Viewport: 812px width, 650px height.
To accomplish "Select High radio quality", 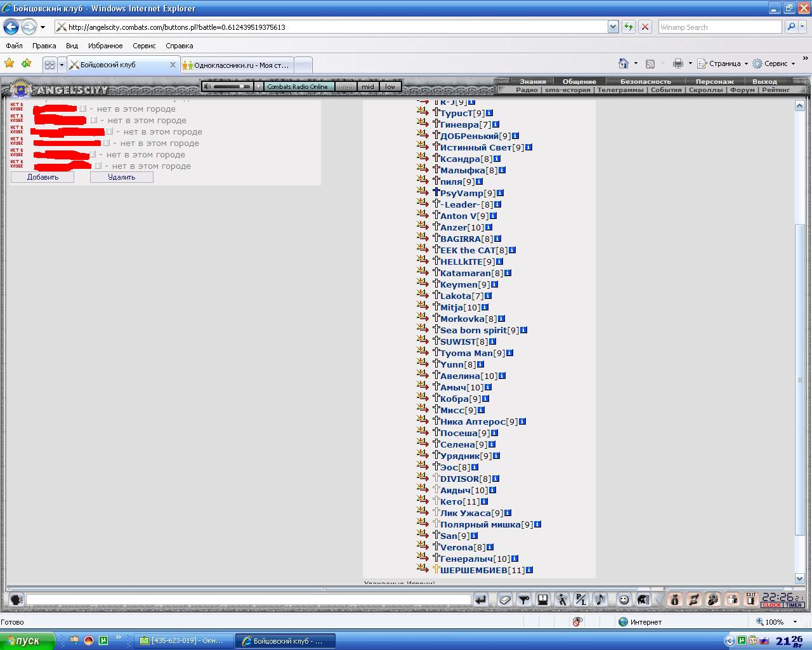I will (346, 86).
